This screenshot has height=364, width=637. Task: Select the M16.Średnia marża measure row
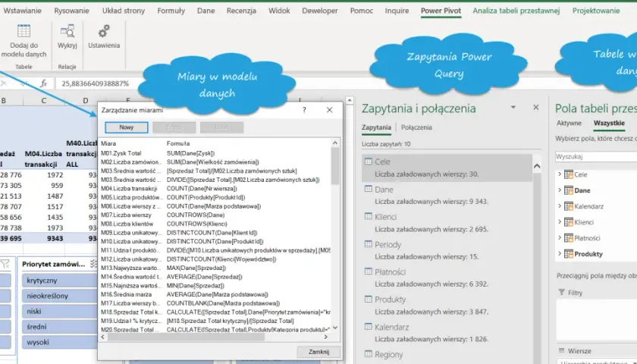pyautogui.click(x=215, y=294)
